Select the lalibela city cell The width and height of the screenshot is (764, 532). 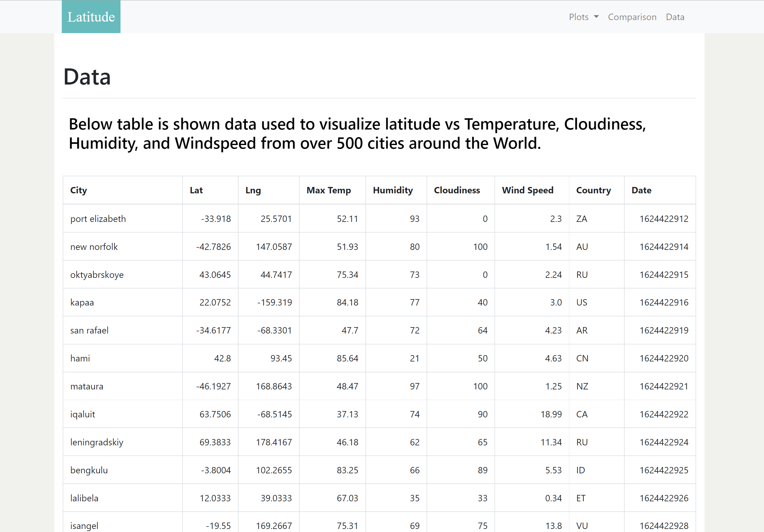point(123,498)
